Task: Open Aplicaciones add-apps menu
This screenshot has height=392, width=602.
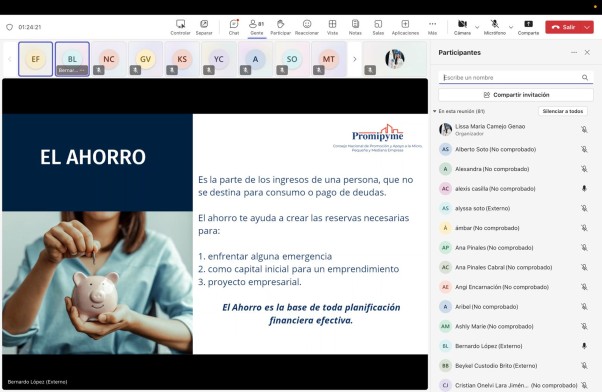Action: click(405, 27)
